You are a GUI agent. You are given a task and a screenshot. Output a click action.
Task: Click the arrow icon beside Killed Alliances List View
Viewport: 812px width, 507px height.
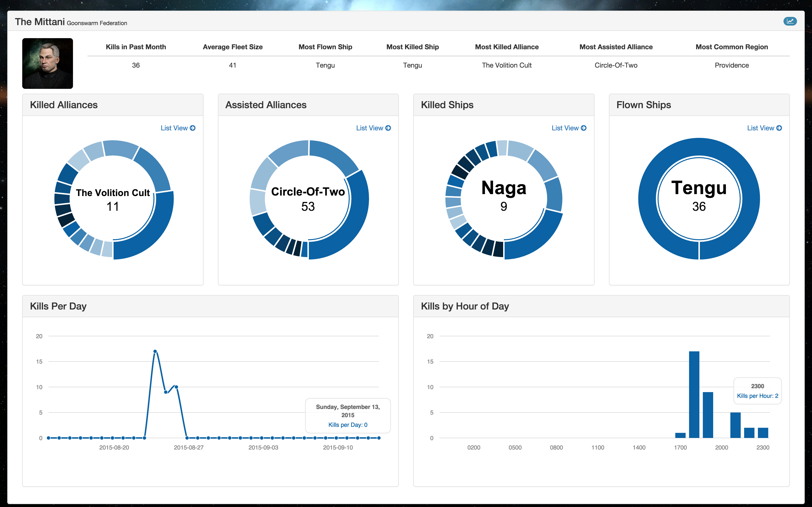click(x=193, y=128)
